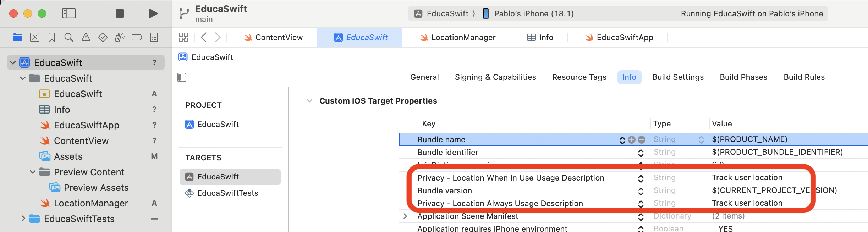The width and height of the screenshot is (868, 232).
Task: Toggle the navigator sidebar visibility
Action: [x=69, y=13]
